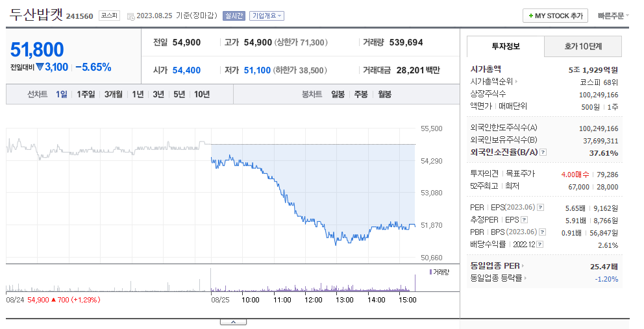
Task: Click the 시가 value 54,400
Action: click(x=186, y=70)
